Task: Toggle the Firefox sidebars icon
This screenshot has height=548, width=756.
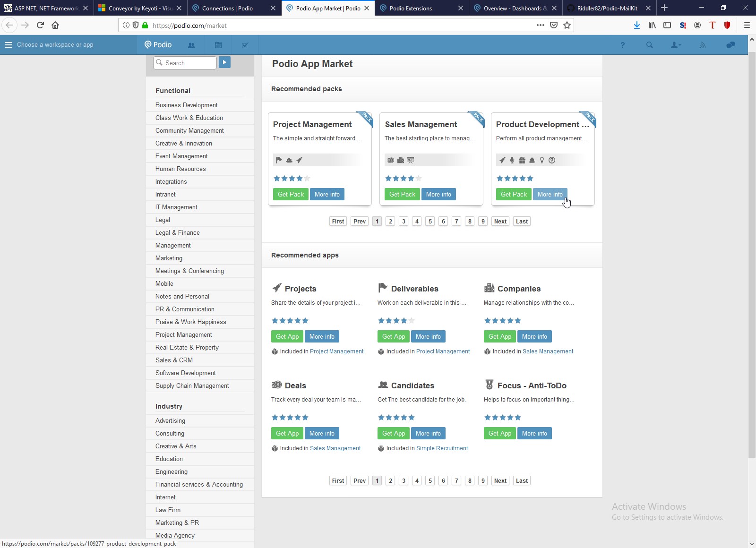Action: pos(667,25)
